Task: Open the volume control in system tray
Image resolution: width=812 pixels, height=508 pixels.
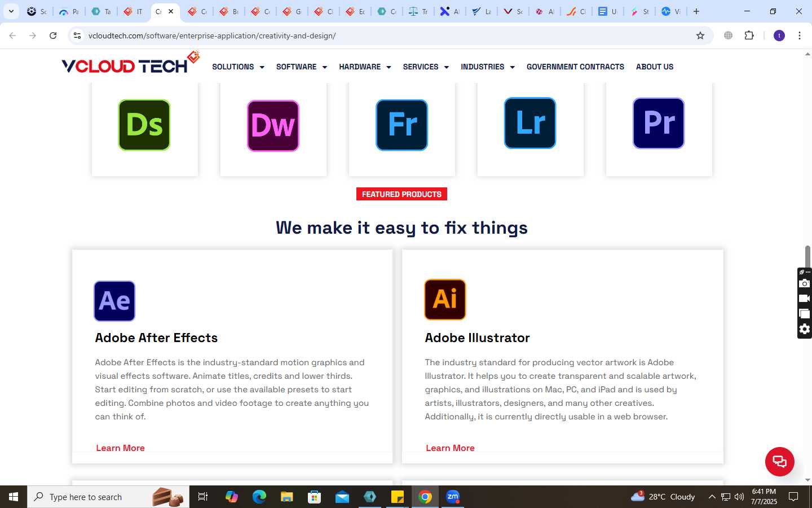Action: tap(739, 497)
